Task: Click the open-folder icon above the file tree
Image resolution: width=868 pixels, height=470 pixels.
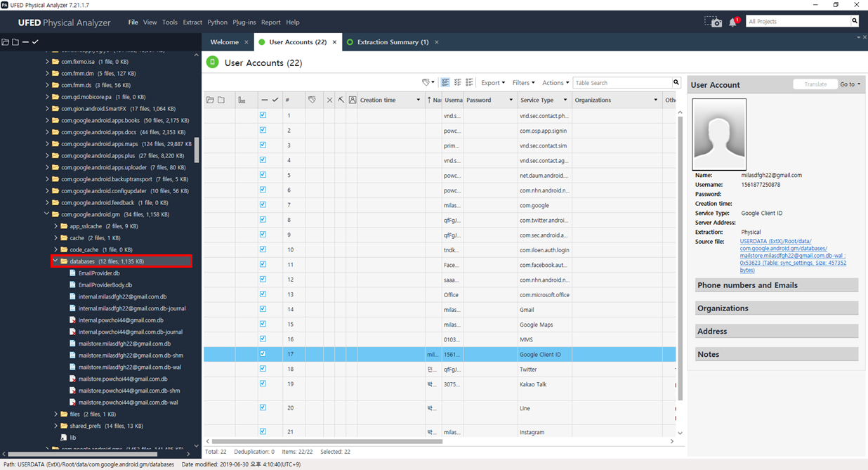Action: click(5, 42)
